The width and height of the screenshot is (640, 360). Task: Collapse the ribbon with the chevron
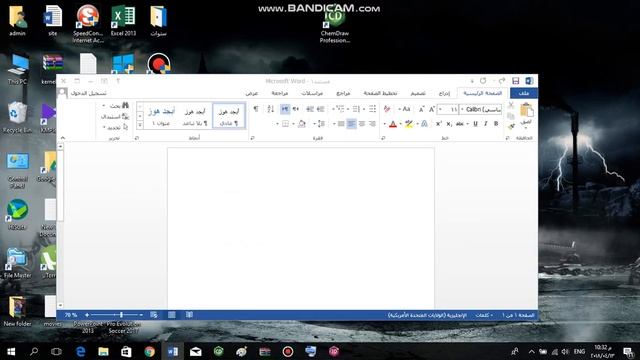point(63,138)
